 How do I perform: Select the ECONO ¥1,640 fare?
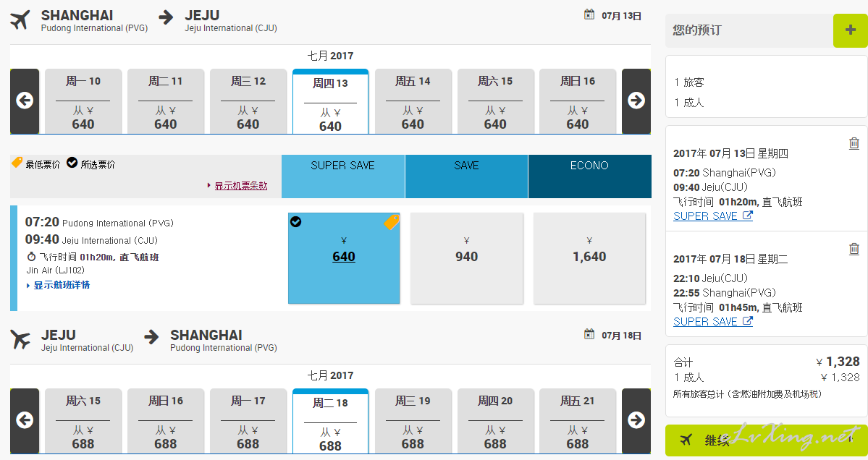pyautogui.click(x=589, y=258)
